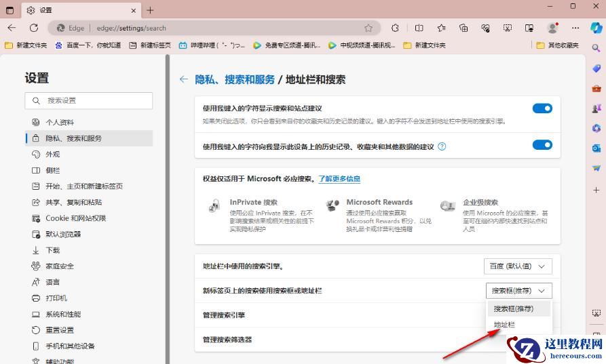
Task: Add a sidebar app with the plus icon
Action: 596,190
